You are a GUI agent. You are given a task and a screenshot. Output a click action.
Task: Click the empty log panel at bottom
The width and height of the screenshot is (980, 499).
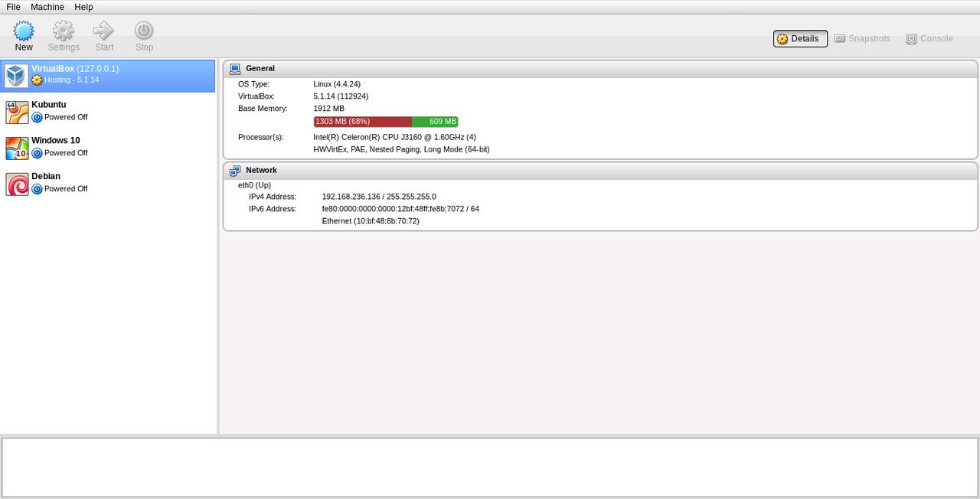[x=490, y=467]
